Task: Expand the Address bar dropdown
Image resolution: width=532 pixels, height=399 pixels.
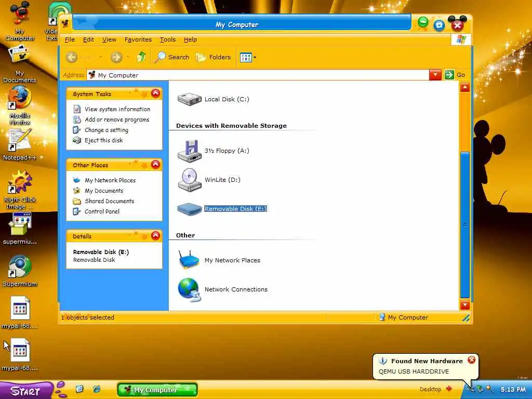Action: (435, 75)
